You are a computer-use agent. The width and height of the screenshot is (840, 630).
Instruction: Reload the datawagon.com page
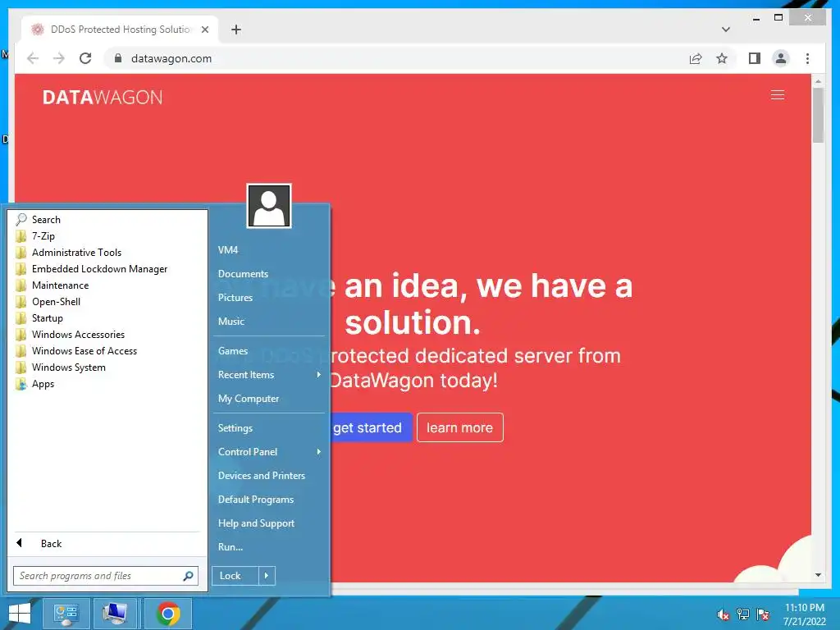point(85,58)
